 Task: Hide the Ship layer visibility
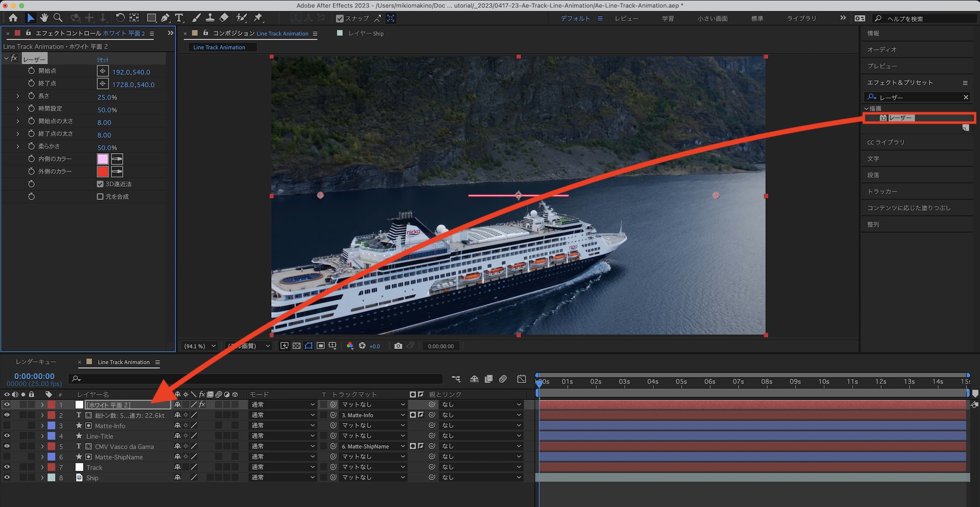pyautogui.click(x=7, y=478)
